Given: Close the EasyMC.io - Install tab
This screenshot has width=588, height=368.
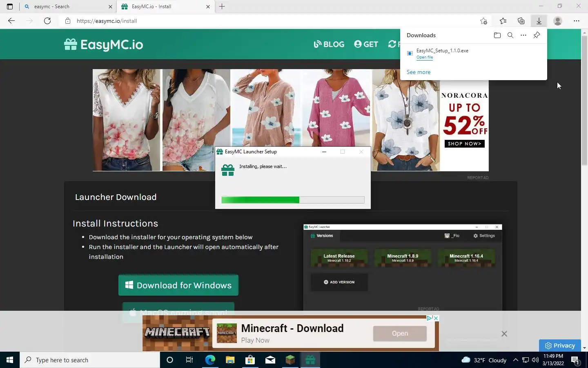Looking at the screenshot, I should pyautogui.click(x=208, y=7).
